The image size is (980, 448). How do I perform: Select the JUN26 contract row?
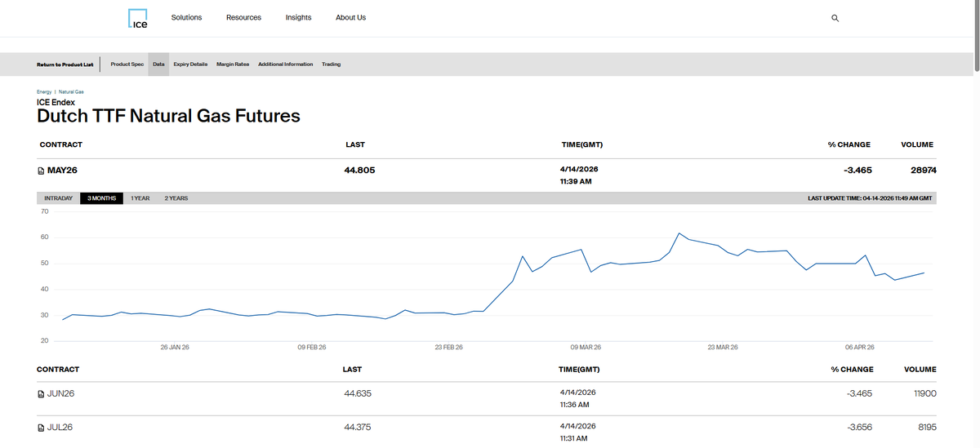coord(487,399)
